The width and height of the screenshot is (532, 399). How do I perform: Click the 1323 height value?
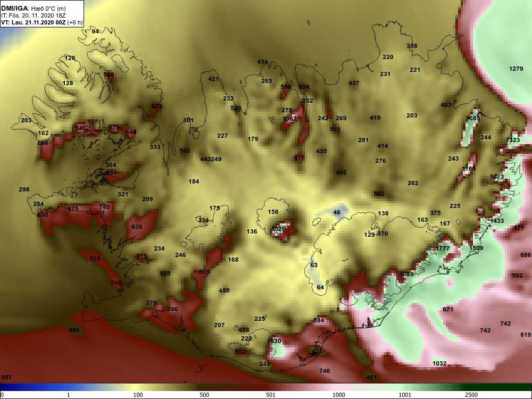point(513,140)
